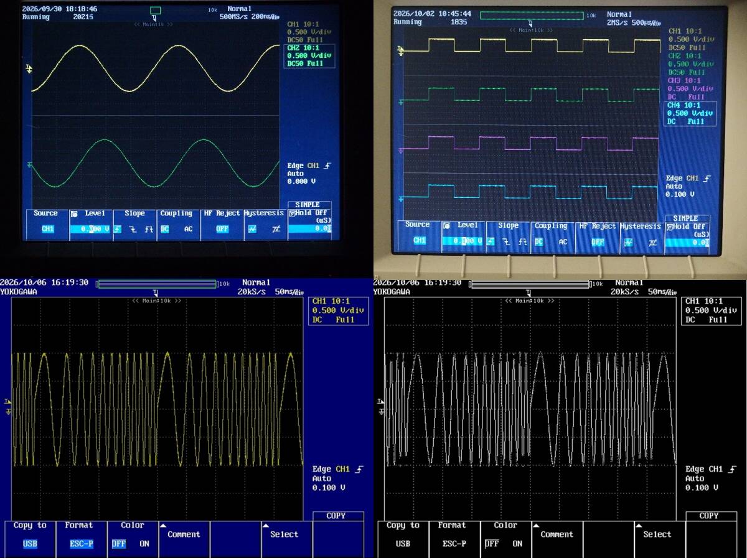Click green CH2 ground marker on four-channel scope

(x=402, y=101)
